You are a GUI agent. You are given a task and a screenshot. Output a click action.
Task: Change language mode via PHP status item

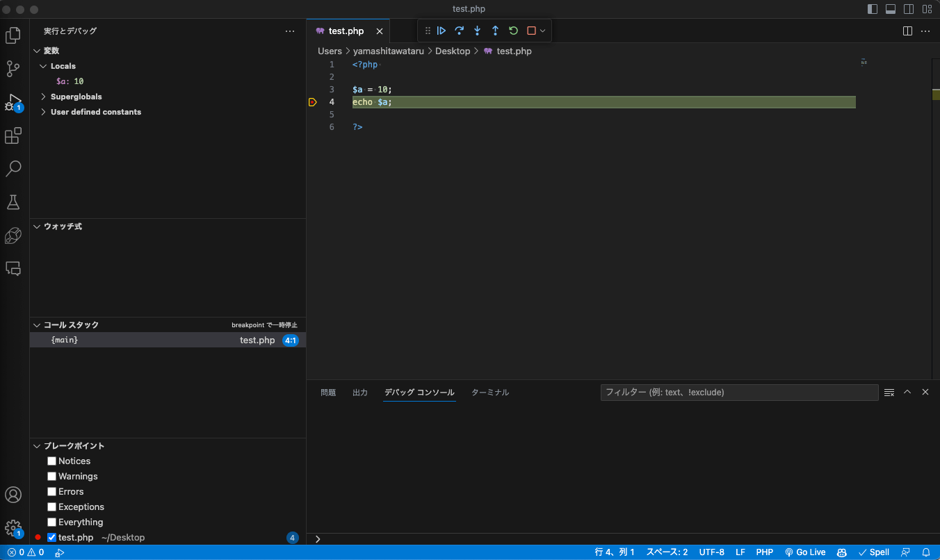pos(765,552)
